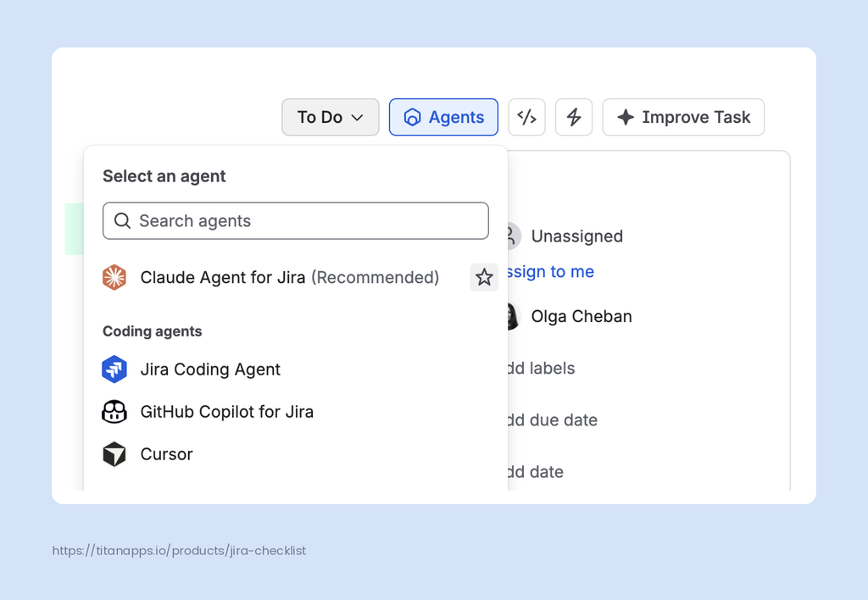Click the sparkle icon in Improve Task

click(626, 117)
